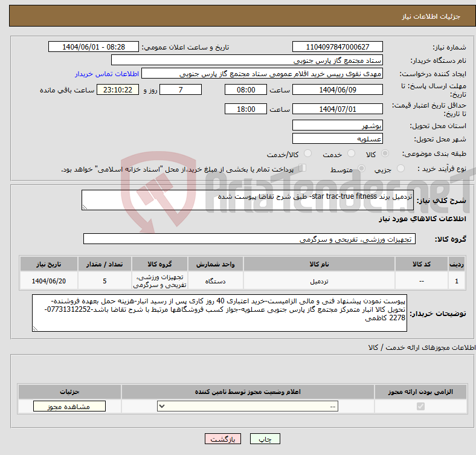This screenshot has height=455, width=476.
Task: Select the متوسط purchase type radio
Action: click(362, 168)
